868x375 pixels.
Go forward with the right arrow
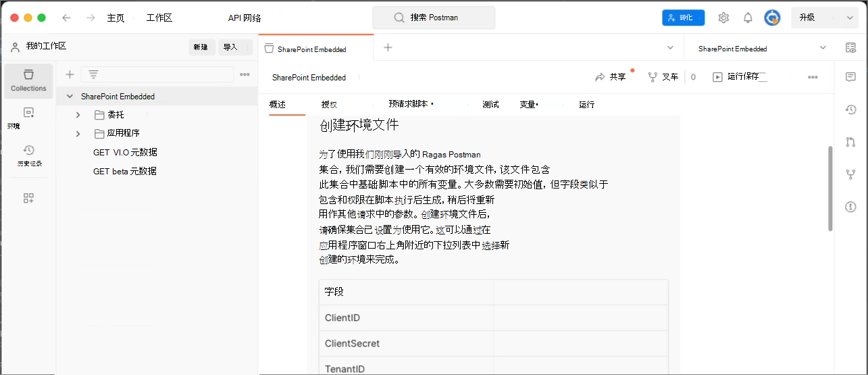[91, 18]
